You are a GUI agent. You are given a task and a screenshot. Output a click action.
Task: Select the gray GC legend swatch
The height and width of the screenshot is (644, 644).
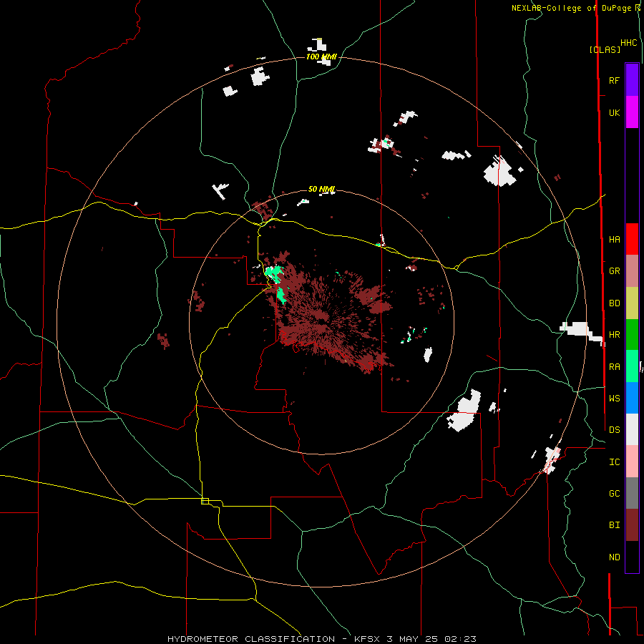[632, 493]
